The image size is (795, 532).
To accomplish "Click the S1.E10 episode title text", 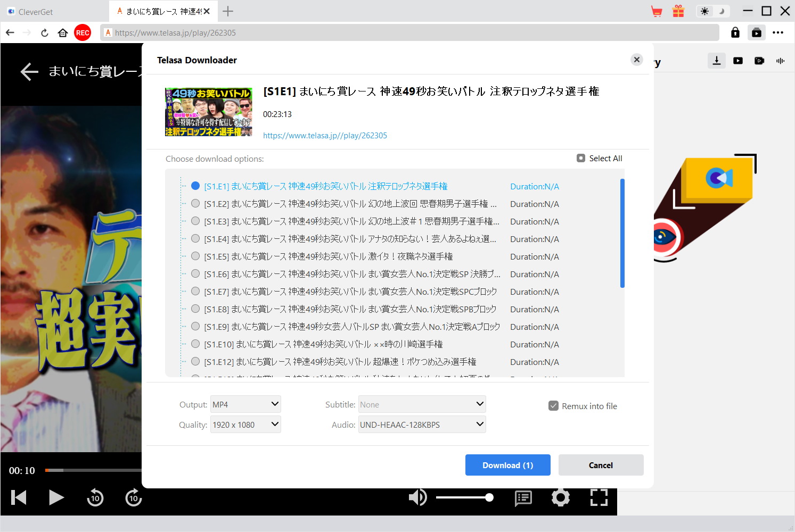I will [323, 344].
